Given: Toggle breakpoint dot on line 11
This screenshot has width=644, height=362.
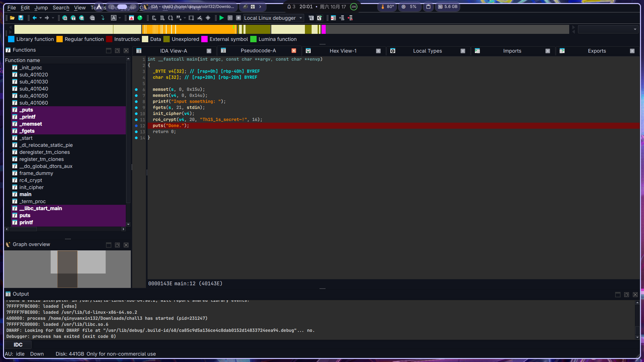Looking at the screenshot, I should click(x=136, y=120).
